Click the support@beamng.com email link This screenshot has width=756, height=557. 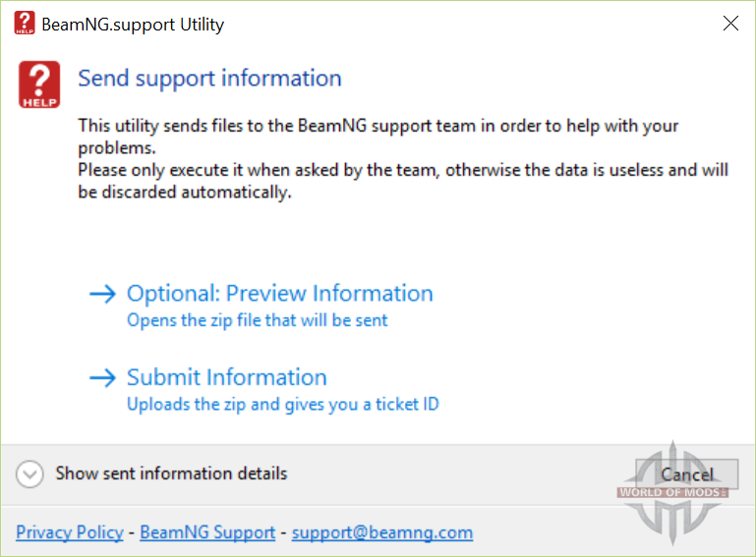(x=382, y=532)
